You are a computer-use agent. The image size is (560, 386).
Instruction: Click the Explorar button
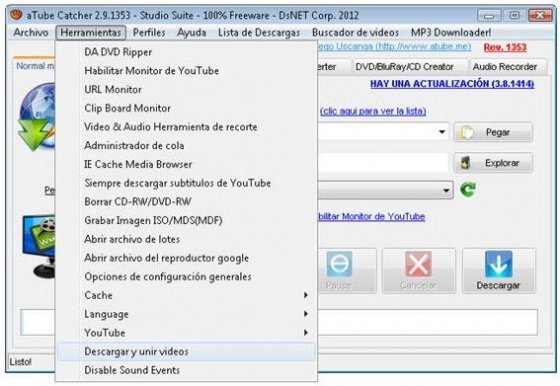(x=493, y=163)
